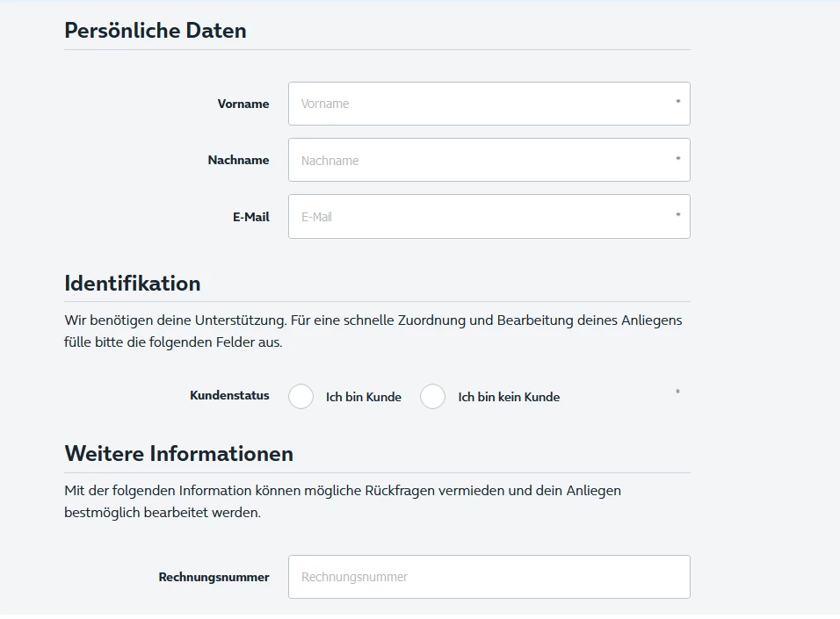
Task: Choose the 'Ich bin kein Kunde' radio option
Action: 432,397
